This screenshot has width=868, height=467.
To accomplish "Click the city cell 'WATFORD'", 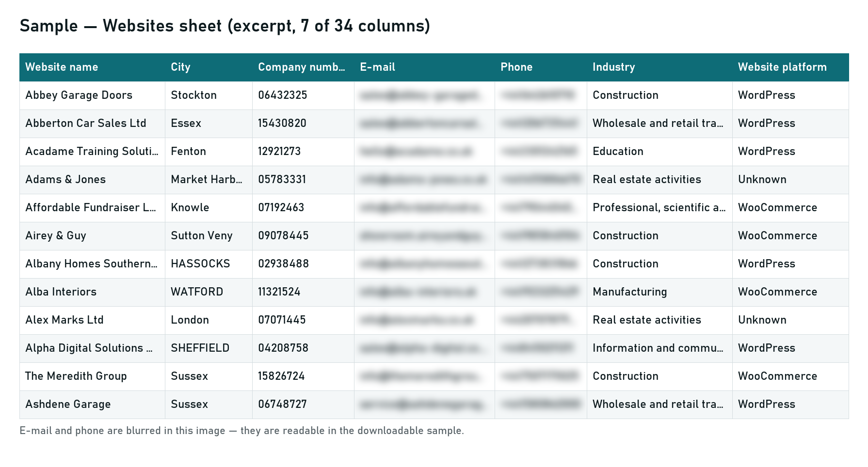I will (209, 292).
